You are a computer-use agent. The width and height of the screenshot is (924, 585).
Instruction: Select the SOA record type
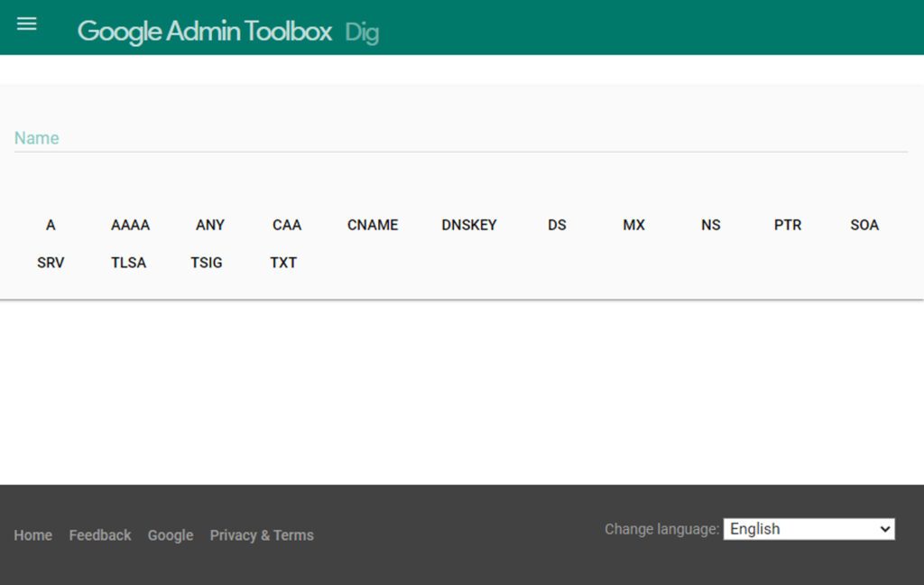864,225
